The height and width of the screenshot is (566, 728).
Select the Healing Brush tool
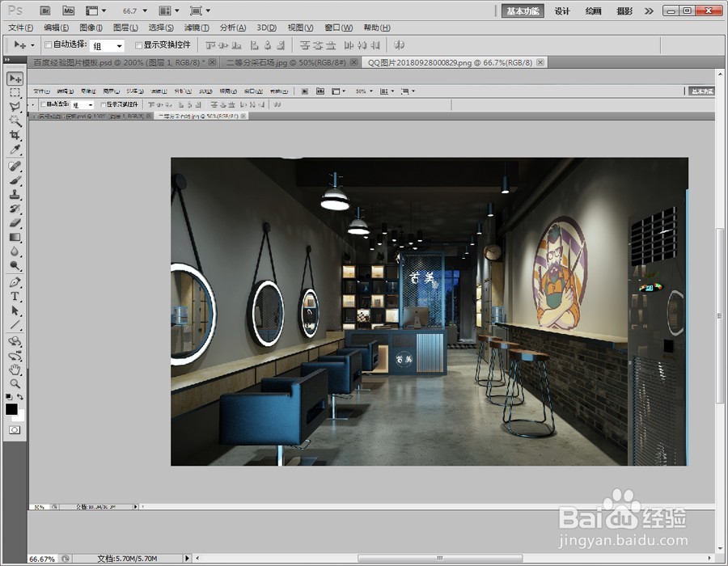[x=15, y=166]
